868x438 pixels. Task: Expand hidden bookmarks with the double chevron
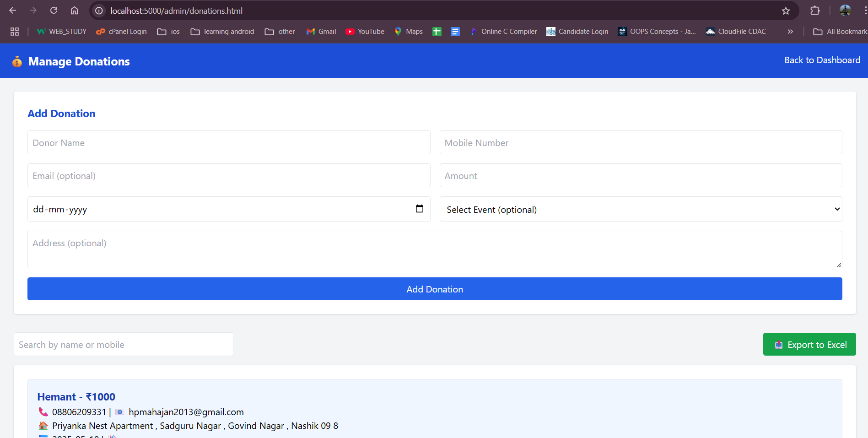[x=790, y=31]
